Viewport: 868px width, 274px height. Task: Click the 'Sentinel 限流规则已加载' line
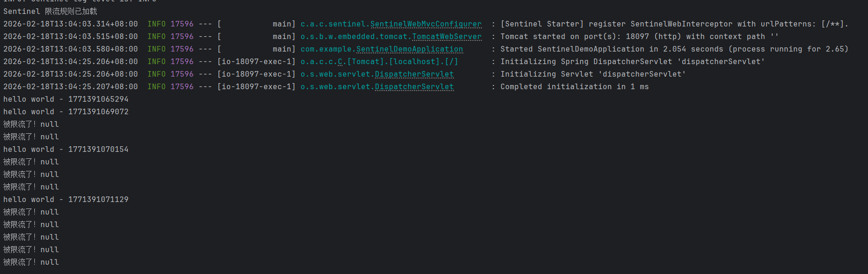tap(50, 12)
